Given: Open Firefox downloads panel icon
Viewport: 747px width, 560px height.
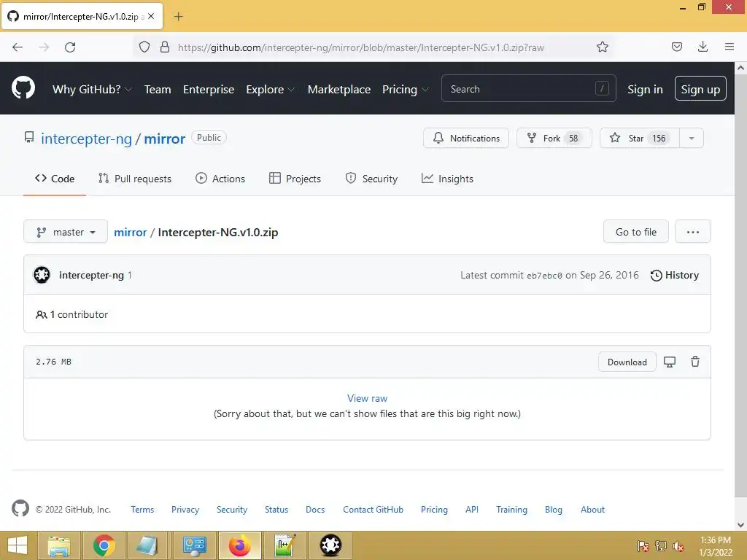Looking at the screenshot, I should (x=703, y=47).
